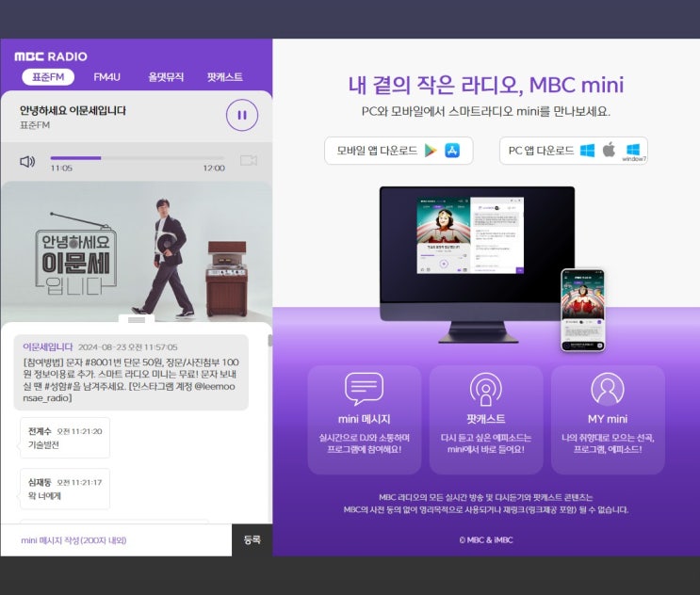This screenshot has height=595, width=700.
Task: Click the 전계수 기술발전 message
Action: click(x=65, y=438)
